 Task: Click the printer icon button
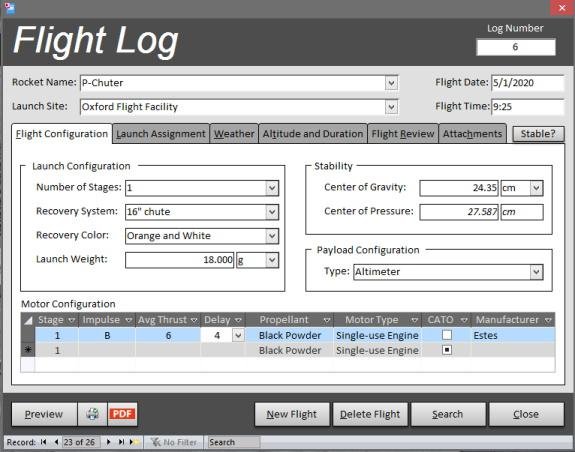[92, 414]
